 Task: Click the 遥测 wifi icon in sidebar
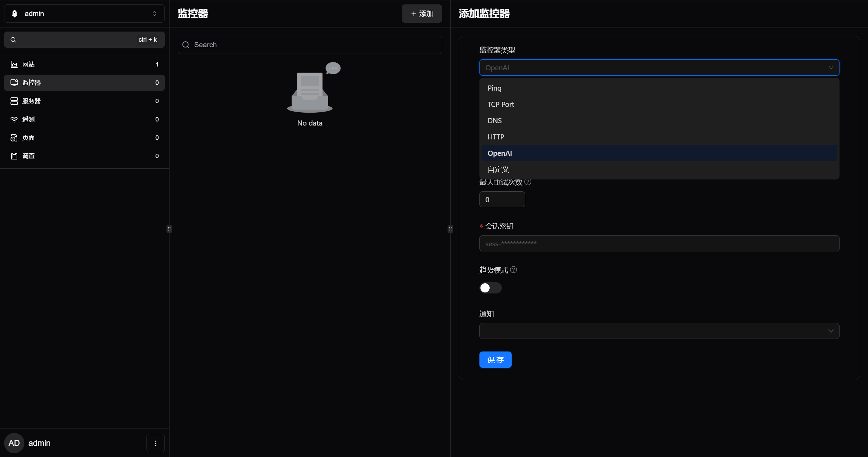(14, 119)
